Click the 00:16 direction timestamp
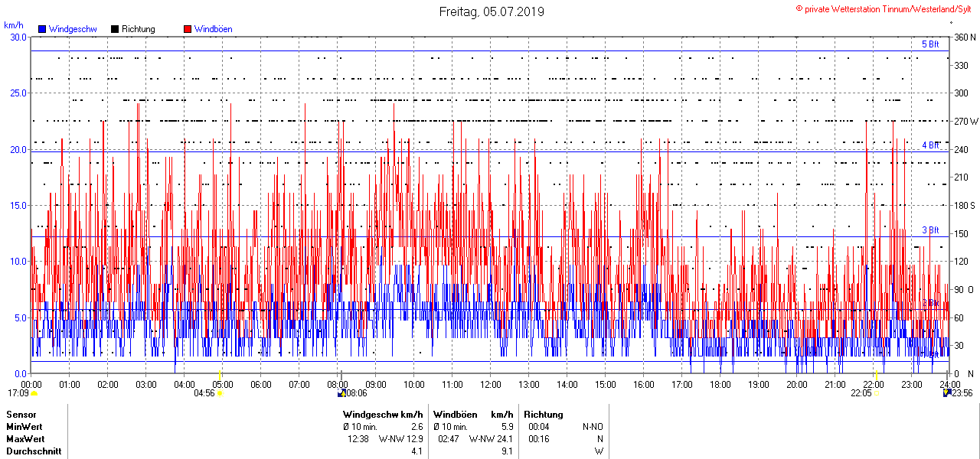This screenshot has height=459, width=980. pyautogui.click(x=539, y=439)
